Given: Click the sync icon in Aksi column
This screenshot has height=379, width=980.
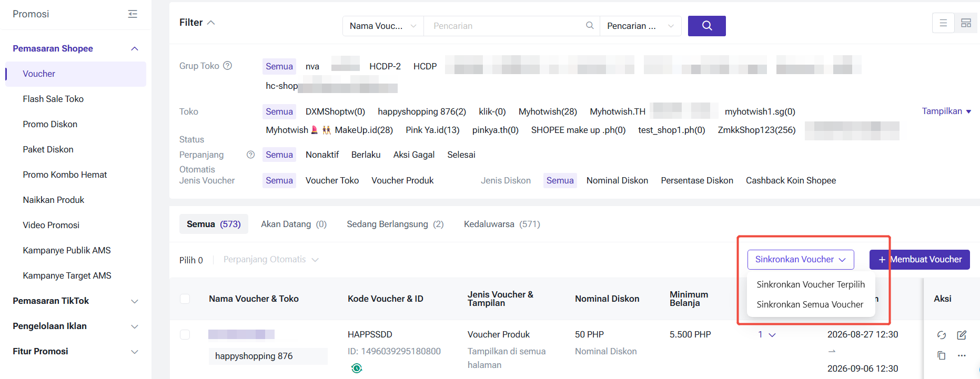Looking at the screenshot, I should pos(942,335).
